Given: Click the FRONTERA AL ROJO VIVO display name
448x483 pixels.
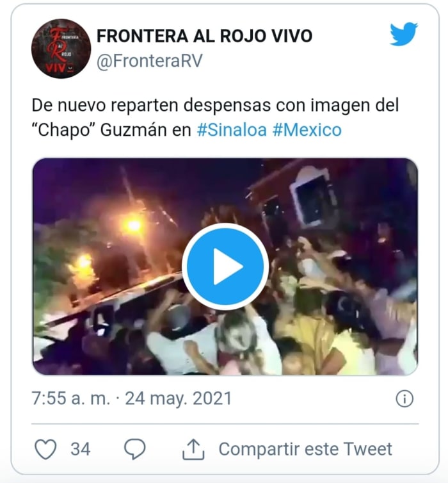Looking at the screenshot, I should tap(205, 36).
